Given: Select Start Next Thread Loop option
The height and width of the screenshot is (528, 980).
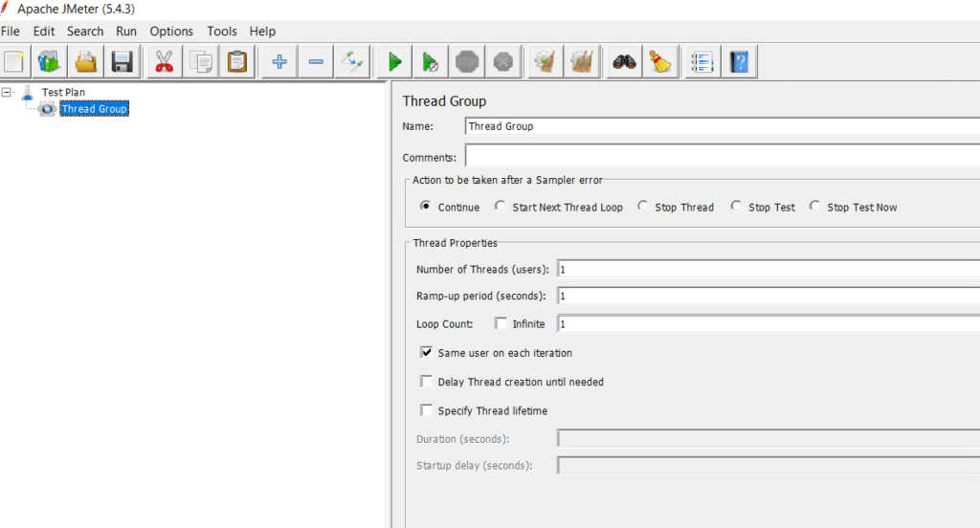Looking at the screenshot, I should (x=500, y=207).
